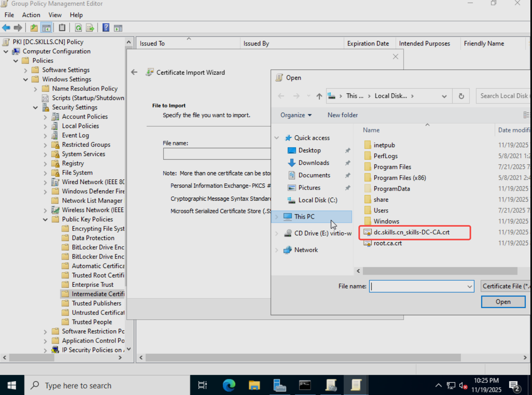Viewport: 532px width, 395px height.
Task: Click the Up one level folder icon
Action: tap(34, 28)
